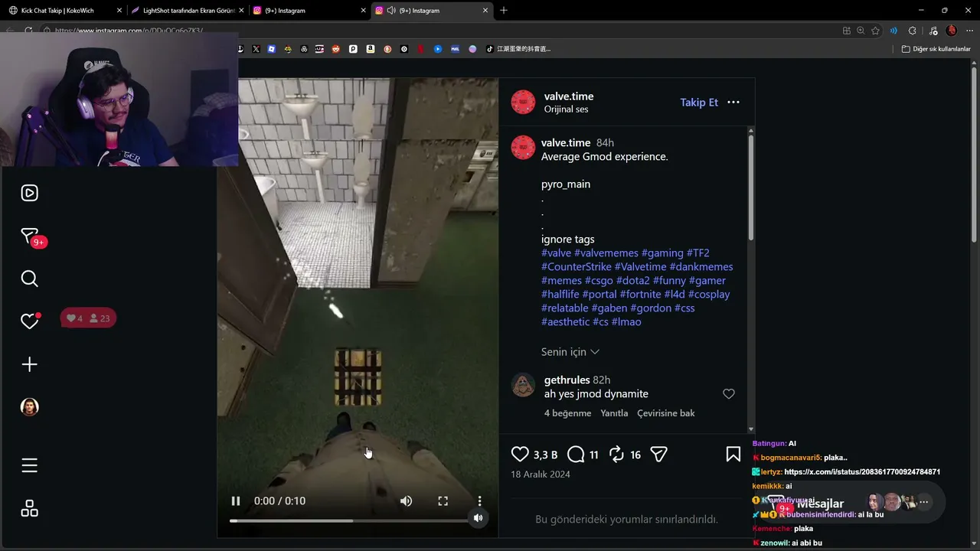Open the X bookmark in the favorites bar

pos(256,49)
